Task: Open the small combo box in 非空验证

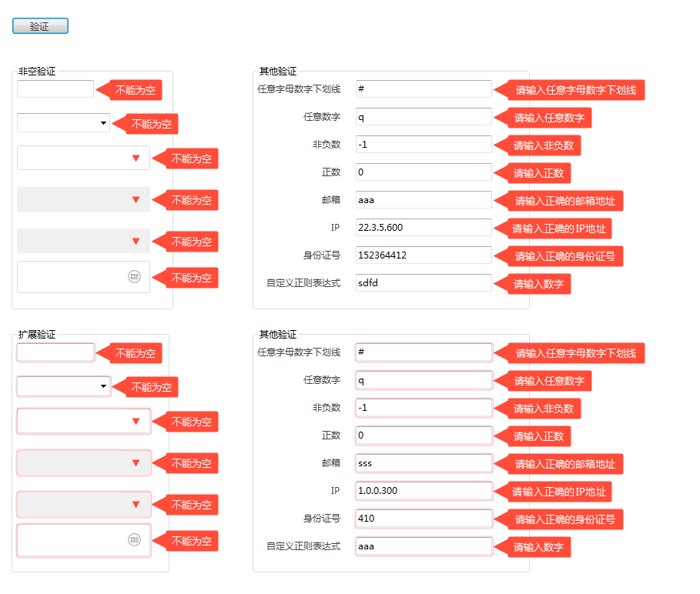Action: pyautogui.click(x=63, y=122)
